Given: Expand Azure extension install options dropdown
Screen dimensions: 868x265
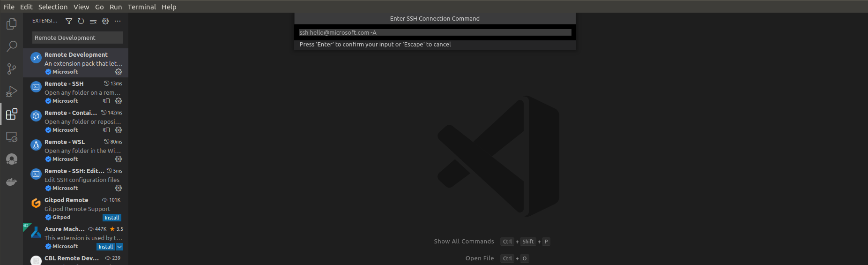Looking at the screenshot, I should [x=119, y=247].
